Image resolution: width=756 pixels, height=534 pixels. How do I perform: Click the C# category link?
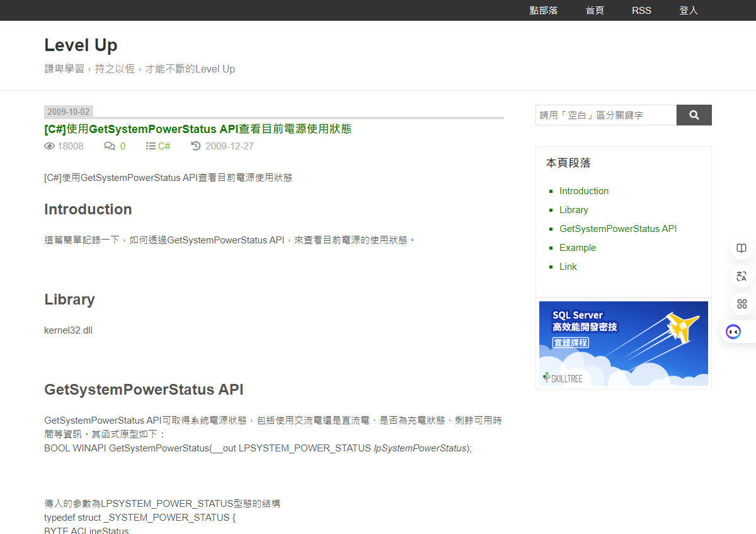click(164, 146)
